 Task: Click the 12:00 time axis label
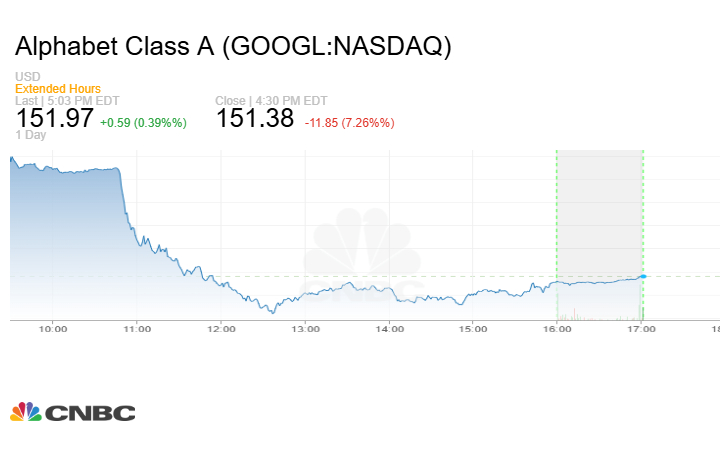pyautogui.click(x=221, y=328)
